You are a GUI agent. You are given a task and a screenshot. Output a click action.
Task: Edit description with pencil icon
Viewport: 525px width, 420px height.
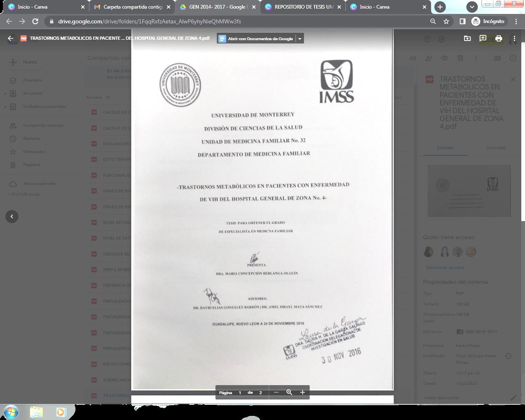(513, 397)
